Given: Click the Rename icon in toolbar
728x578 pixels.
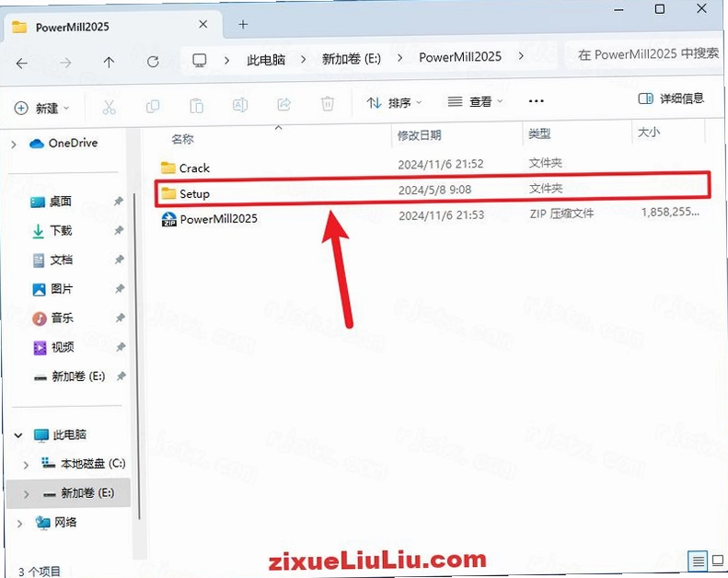Looking at the screenshot, I should [x=240, y=105].
